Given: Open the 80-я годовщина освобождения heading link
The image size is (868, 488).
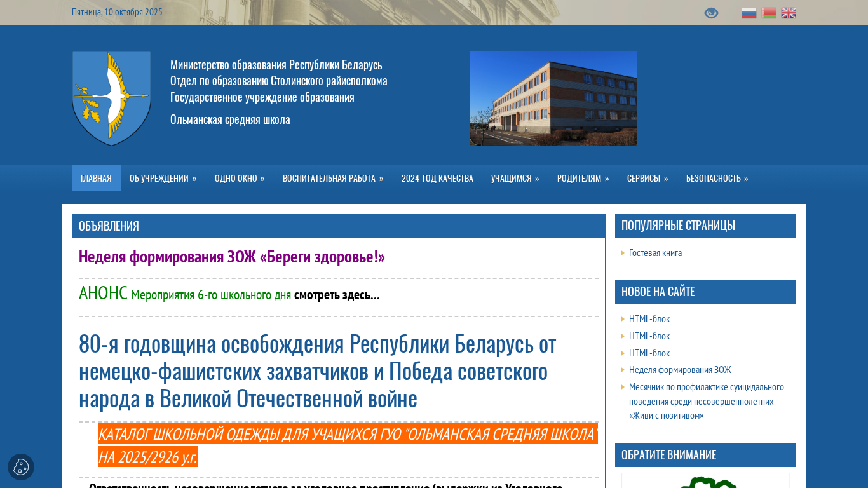Looking at the screenshot, I should 318,371.
